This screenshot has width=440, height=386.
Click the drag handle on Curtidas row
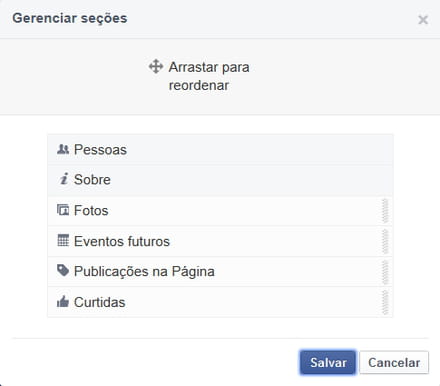click(385, 302)
